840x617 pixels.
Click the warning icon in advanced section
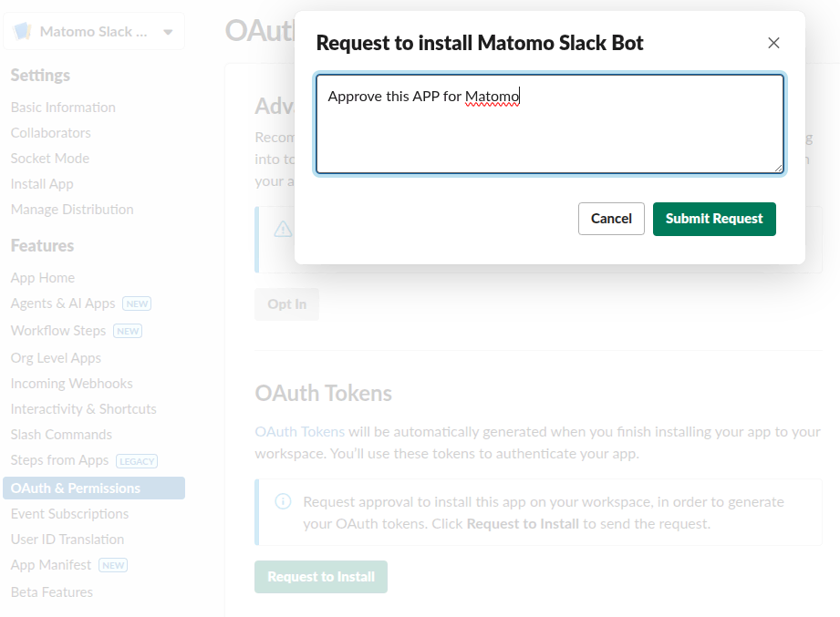click(283, 229)
